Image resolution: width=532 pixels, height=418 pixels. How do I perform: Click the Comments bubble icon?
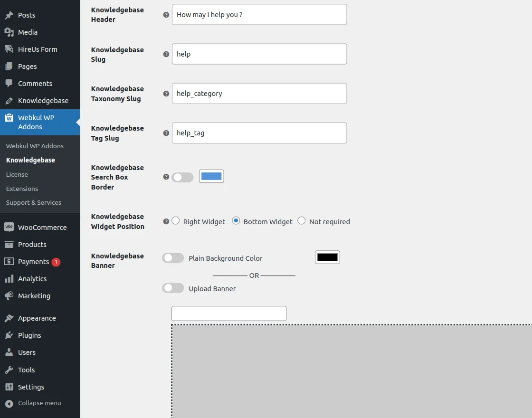coord(9,83)
